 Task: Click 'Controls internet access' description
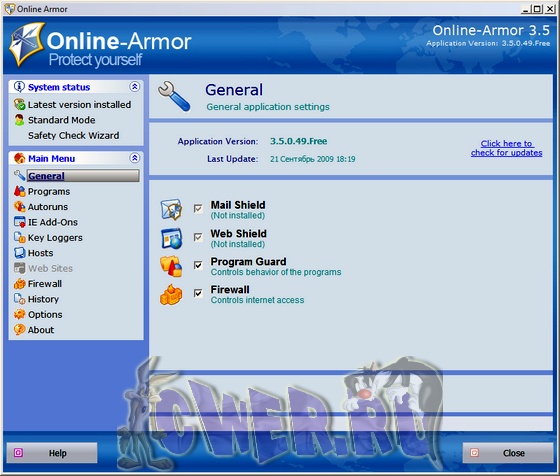(x=257, y=300)
